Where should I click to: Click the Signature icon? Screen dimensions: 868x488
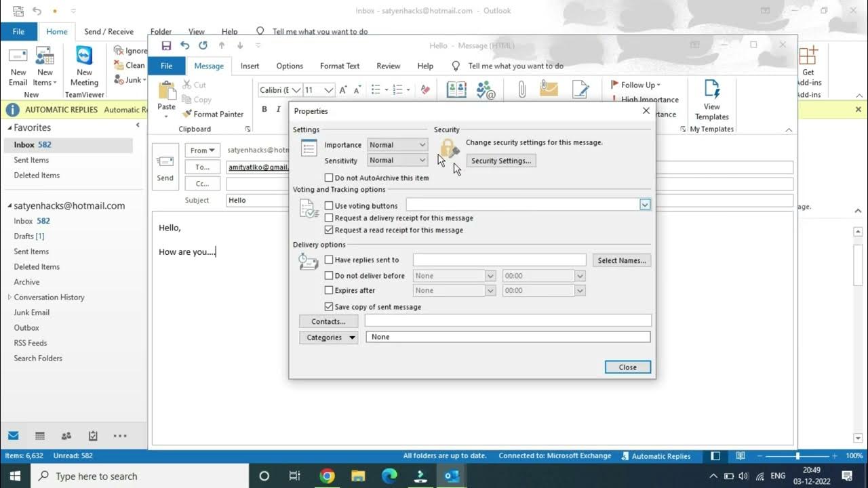(x=580, y=89)
